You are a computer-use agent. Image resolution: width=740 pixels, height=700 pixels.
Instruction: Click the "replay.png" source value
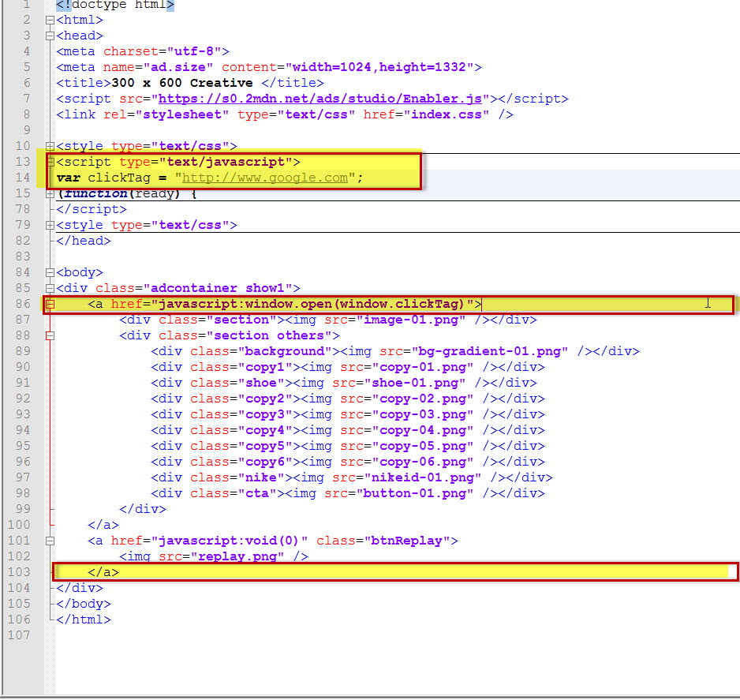tap(237, 556)
